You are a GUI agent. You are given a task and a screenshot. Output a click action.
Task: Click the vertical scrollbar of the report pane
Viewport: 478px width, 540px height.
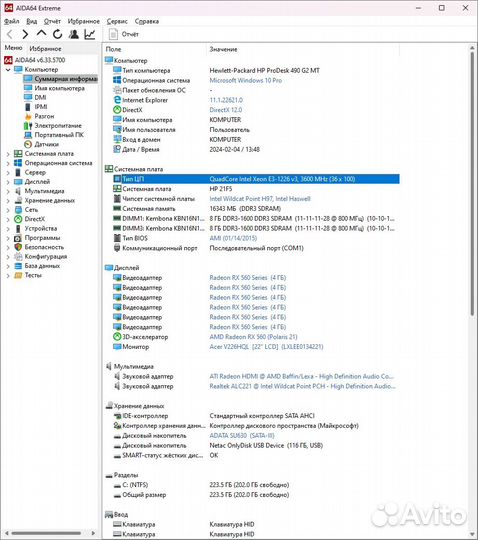[x=472, y=183]
